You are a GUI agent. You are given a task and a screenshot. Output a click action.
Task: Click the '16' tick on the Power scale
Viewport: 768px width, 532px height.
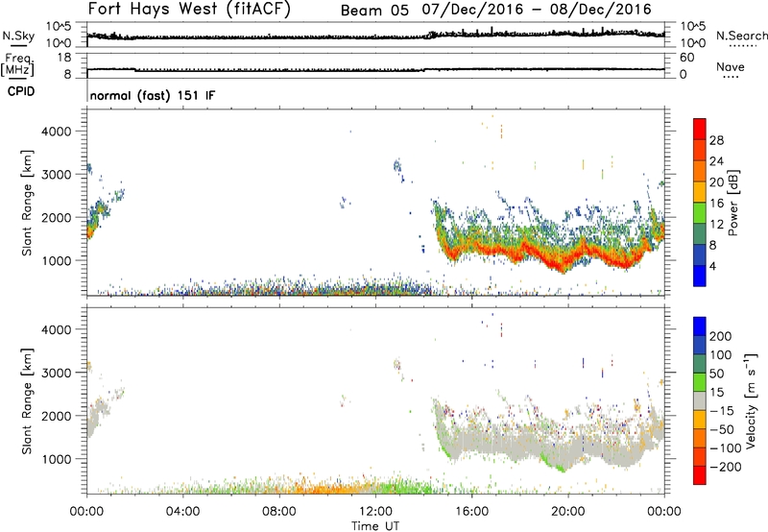point(716,204)
